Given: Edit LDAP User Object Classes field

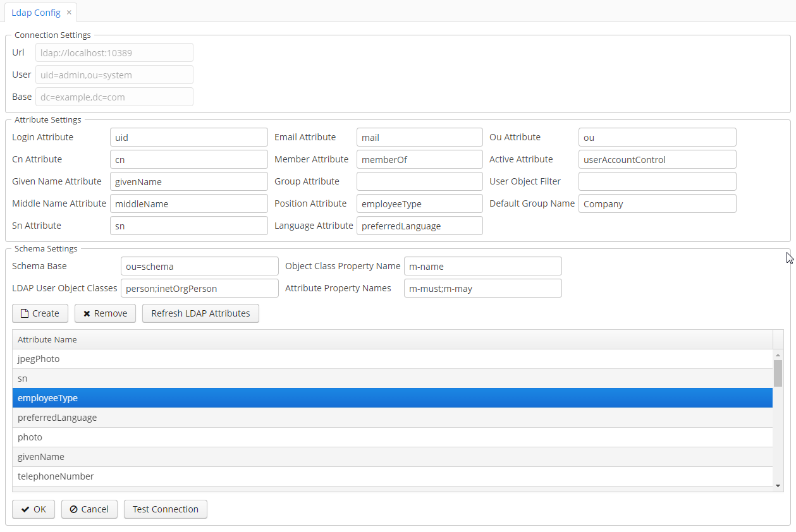Looking at the screenshot, I should (x=200, y=288).
